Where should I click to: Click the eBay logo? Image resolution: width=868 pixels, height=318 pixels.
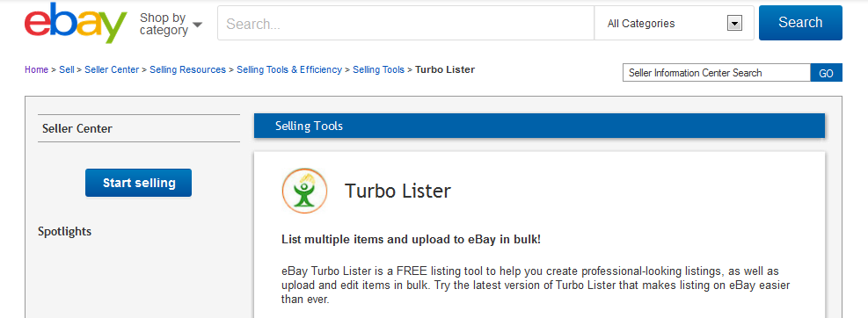pyautogui.click(x=76, y=23)
